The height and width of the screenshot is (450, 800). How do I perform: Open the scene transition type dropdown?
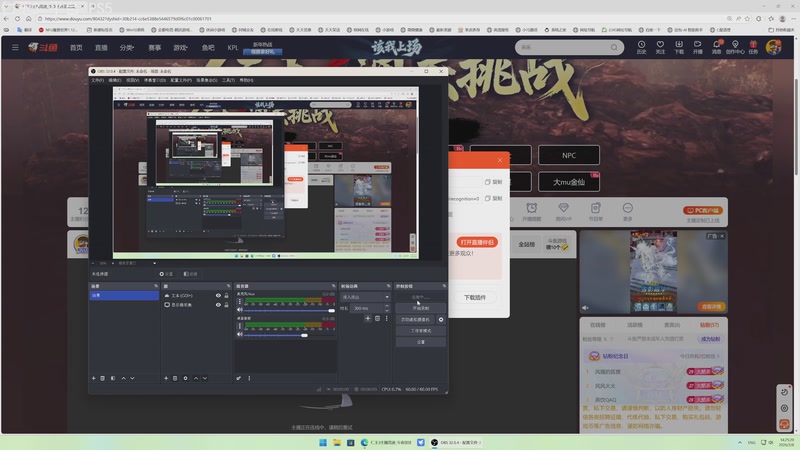pos(365,296)
